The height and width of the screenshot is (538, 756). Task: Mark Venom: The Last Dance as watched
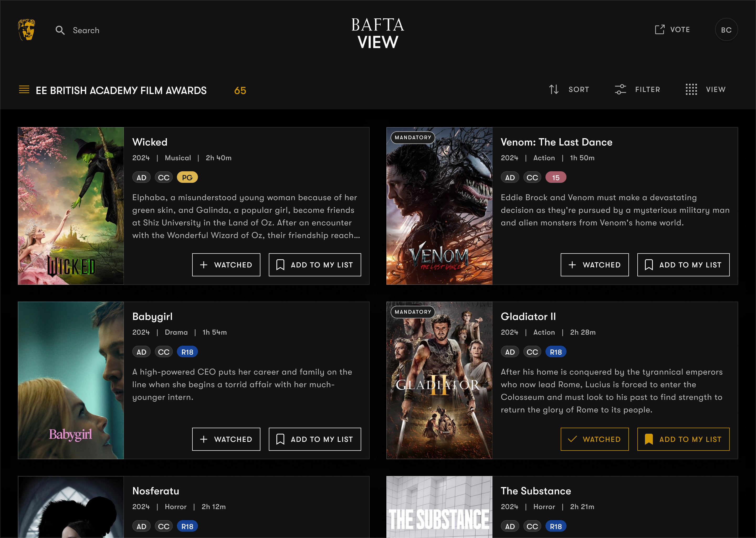click(x=595, y=265)
